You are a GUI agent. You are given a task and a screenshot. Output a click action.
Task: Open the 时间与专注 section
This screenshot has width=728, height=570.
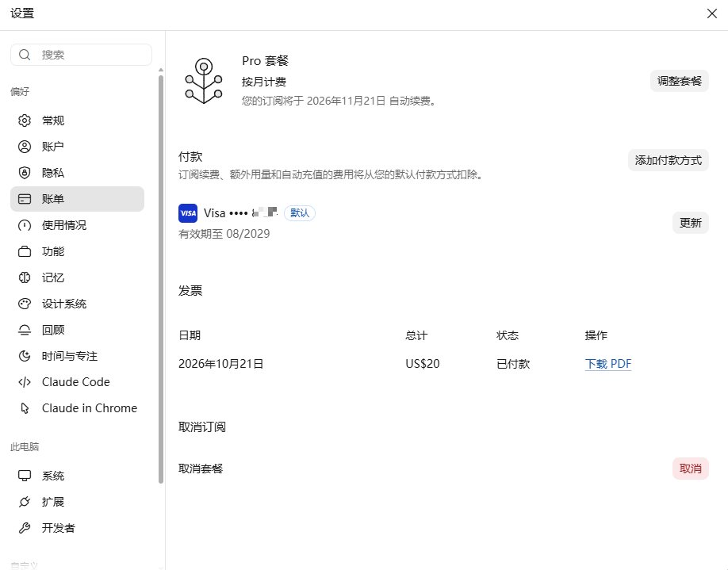tap(77, 356)
